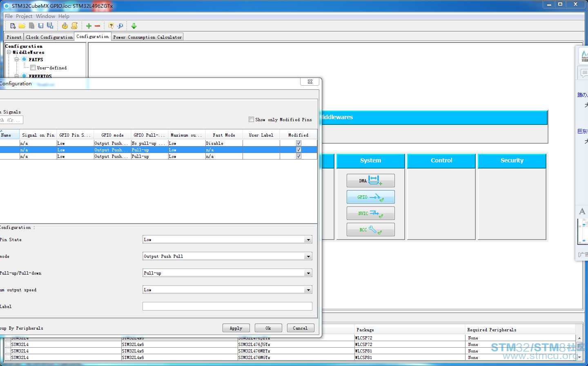The image size is (588, 366).
Task: Close the Pin Configuration dialog
Action: pos(310,82)
